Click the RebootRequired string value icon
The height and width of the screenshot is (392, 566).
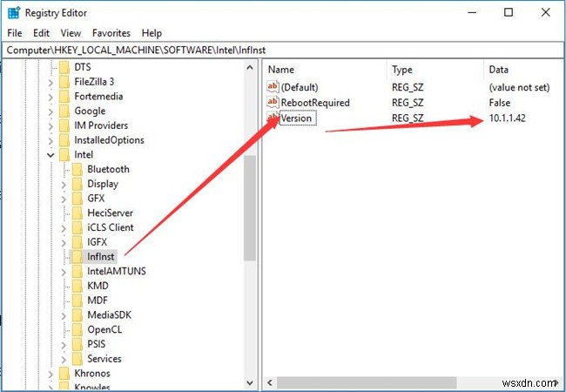[x=273, y=103]
